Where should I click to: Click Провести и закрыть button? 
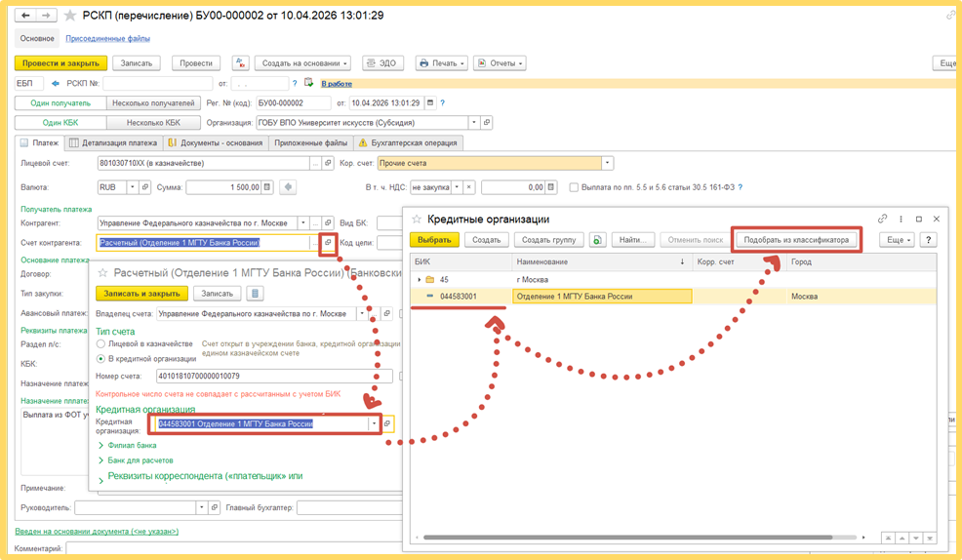pos(60,63)
